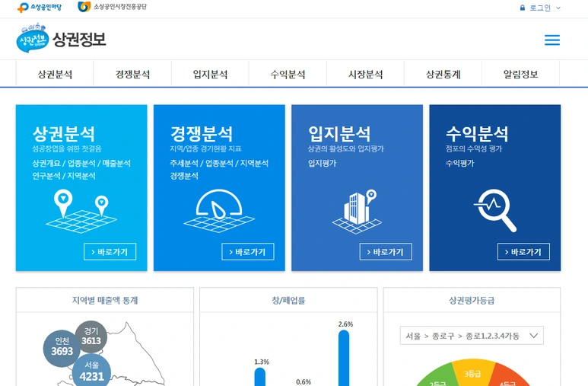Click '수익평가' text in 수익분석 card
This screenshot has height=386, width=588.
[459, 163]
